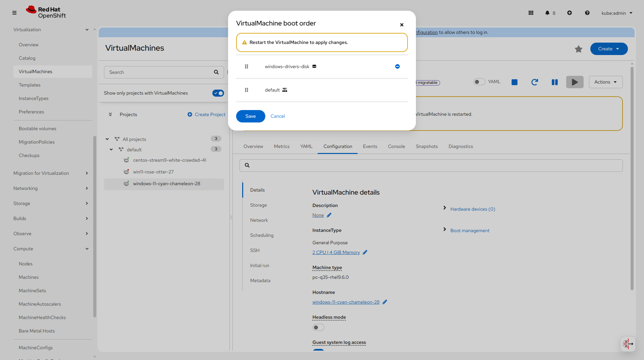The width and height of the screenshot is (644, 360).
Task: Save the boot order changes
Action: (251, 116)
